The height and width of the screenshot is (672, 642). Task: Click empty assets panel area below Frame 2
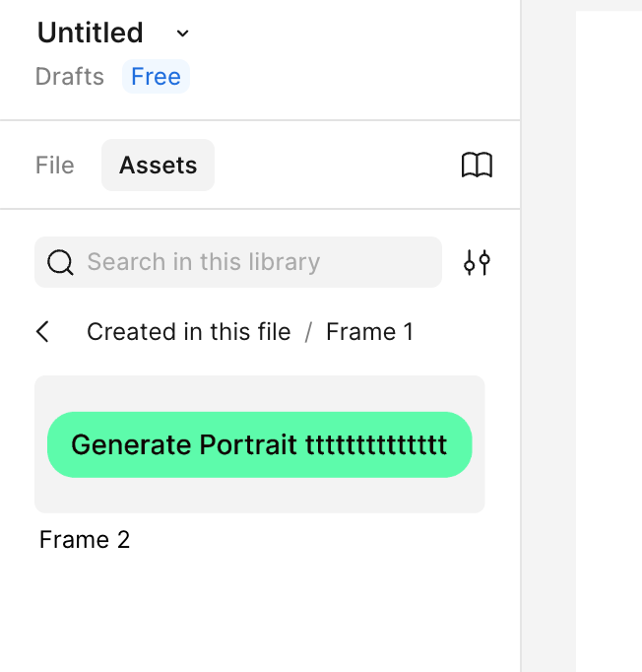tap(260, 611)
